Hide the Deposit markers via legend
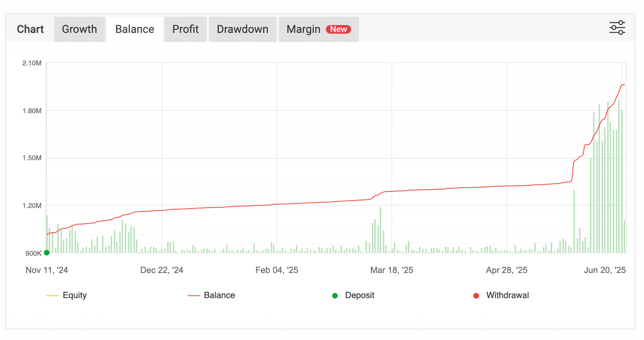This screenshot has height=340, width=644. [359, 295]
